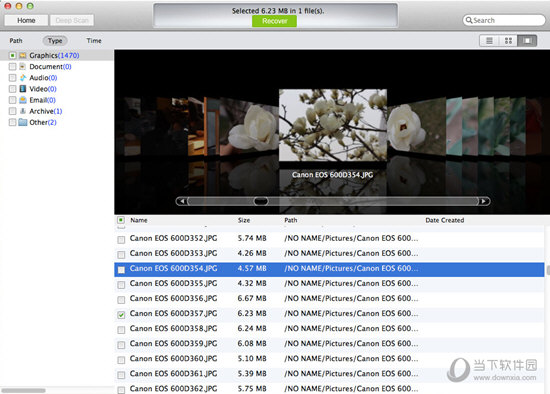The image size is (550, 394).
Task: Click the cover flow scroll slider knob
Action: coord(261,201)
